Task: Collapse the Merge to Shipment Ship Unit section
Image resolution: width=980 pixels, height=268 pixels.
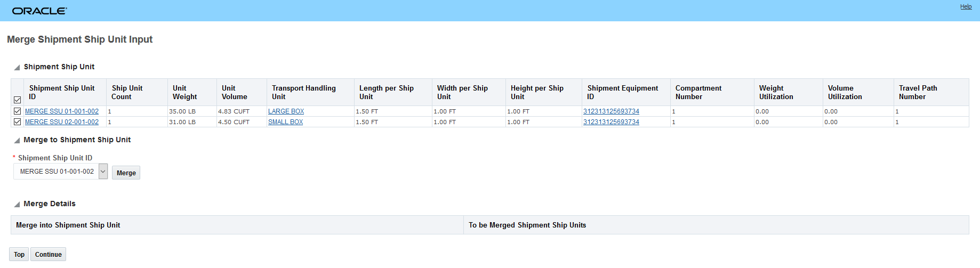Action: (17, 140)
